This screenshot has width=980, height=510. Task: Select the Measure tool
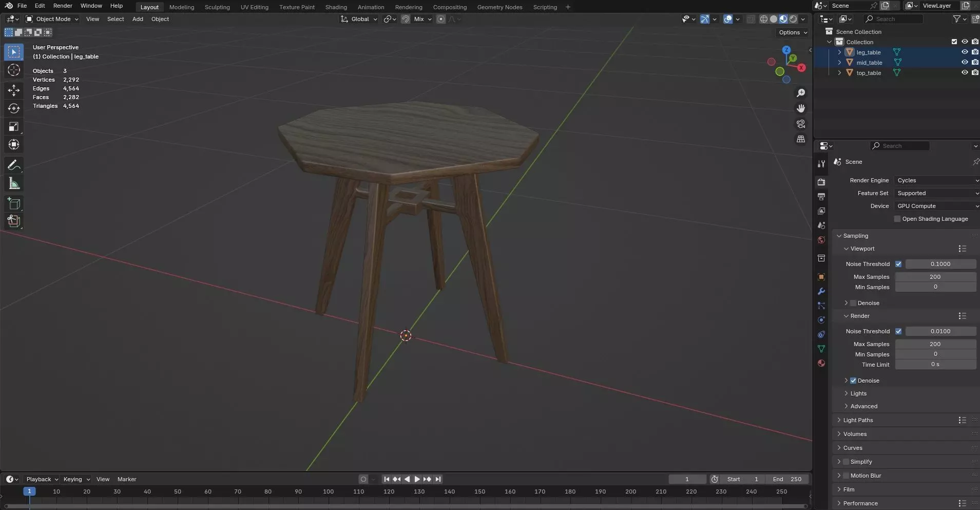click(x=14, y=183)
